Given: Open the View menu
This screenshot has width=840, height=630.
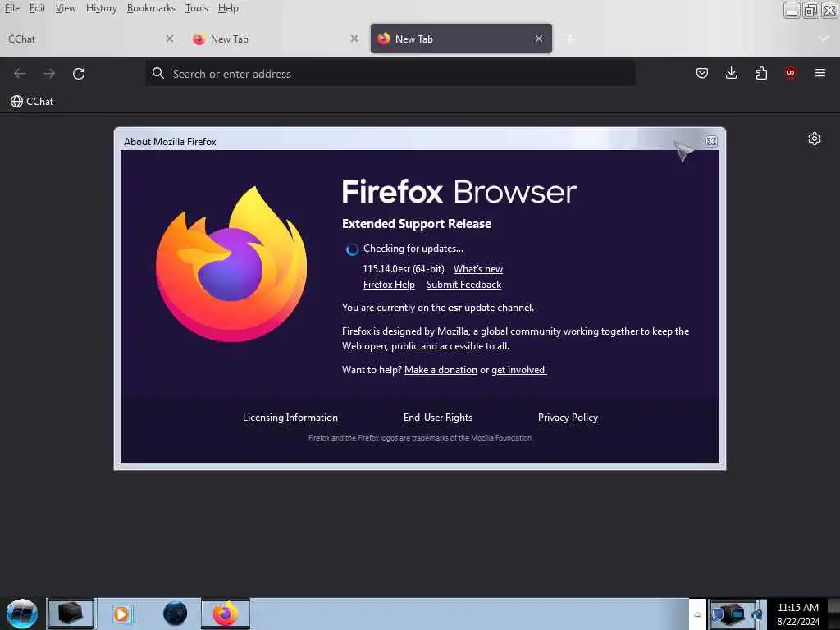Looking at the screenshot, I should (x=66, y=8).
